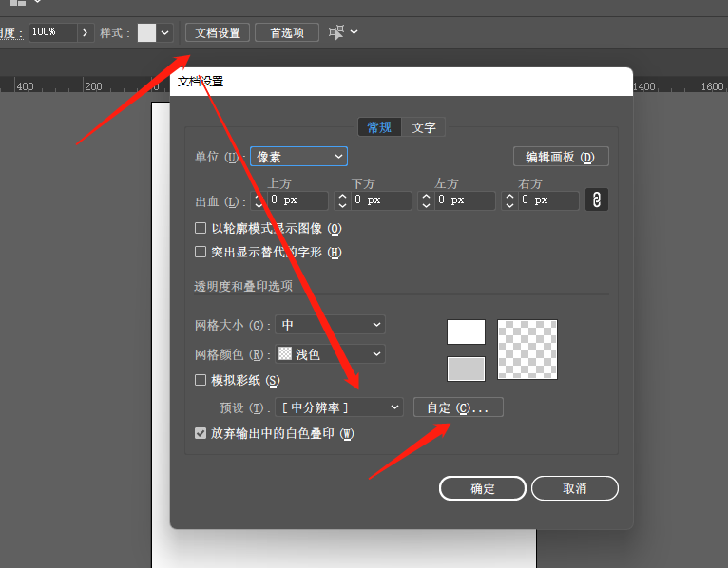Click the 文档设置 dialog title text
728x568 pixels.
(201, 82)
